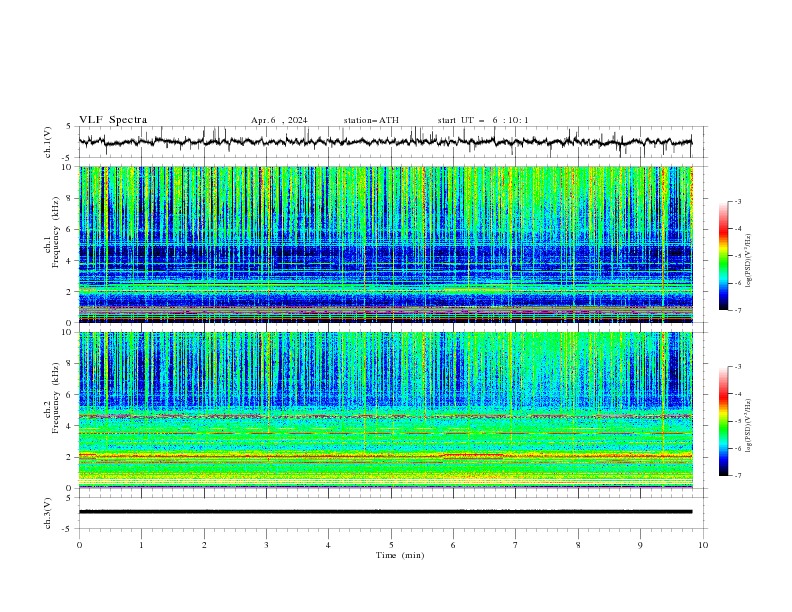Click the "start UT = 6 :10: 1" text
Screen dimensions: 792x612
pos(483,120)
